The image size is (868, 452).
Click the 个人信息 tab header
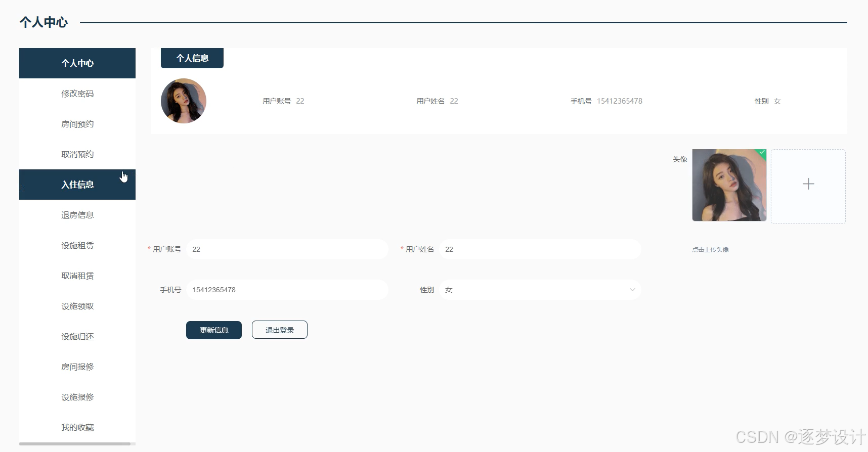coord(192,58)
